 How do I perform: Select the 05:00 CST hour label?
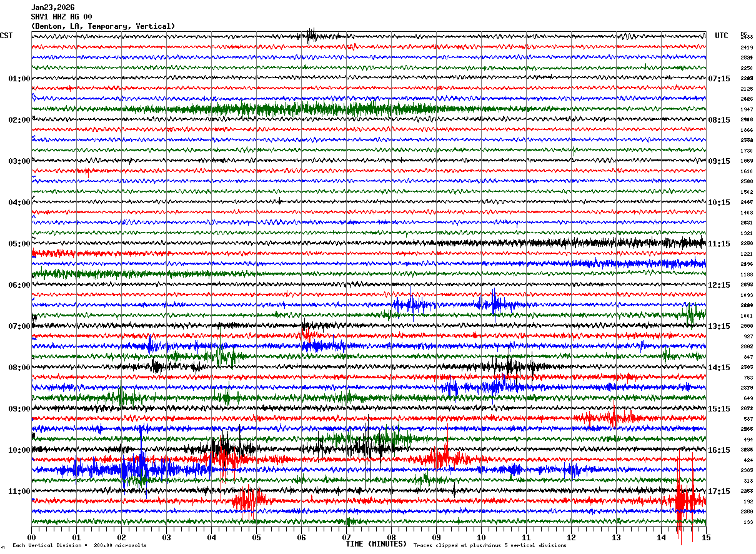click(x=19, y=244)
